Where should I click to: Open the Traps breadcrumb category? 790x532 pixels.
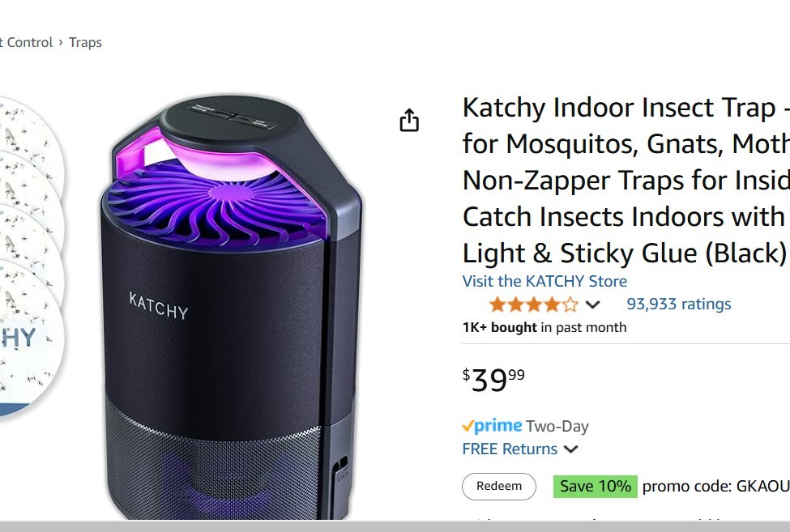point(85,42)
